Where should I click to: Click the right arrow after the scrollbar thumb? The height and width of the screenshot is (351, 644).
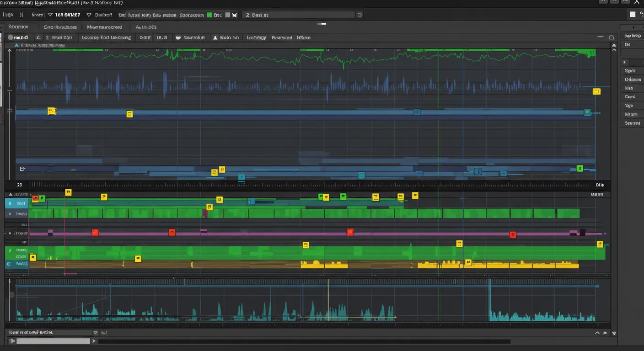(94, 341)
